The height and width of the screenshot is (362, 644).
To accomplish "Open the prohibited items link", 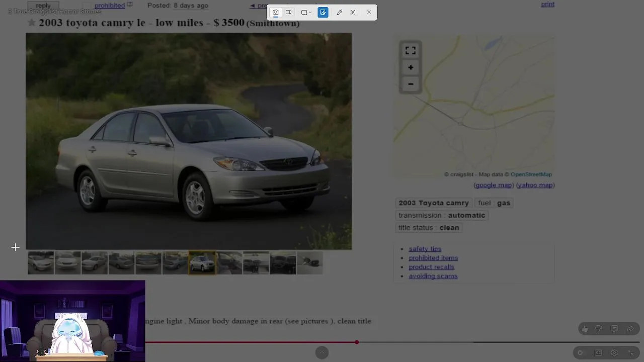I will (433, 258).
